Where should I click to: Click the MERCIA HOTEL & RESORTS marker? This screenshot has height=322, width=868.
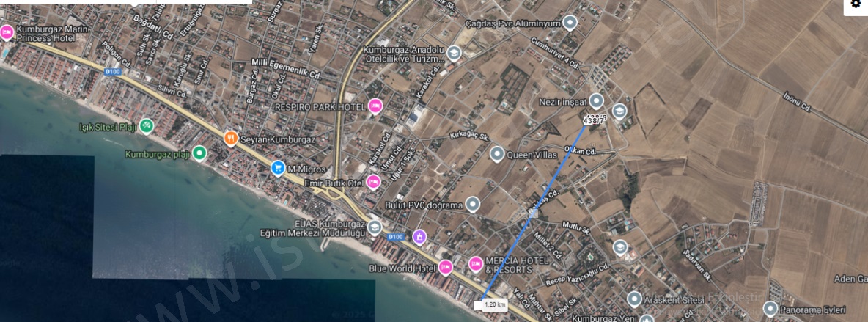(x=475, y=264)
